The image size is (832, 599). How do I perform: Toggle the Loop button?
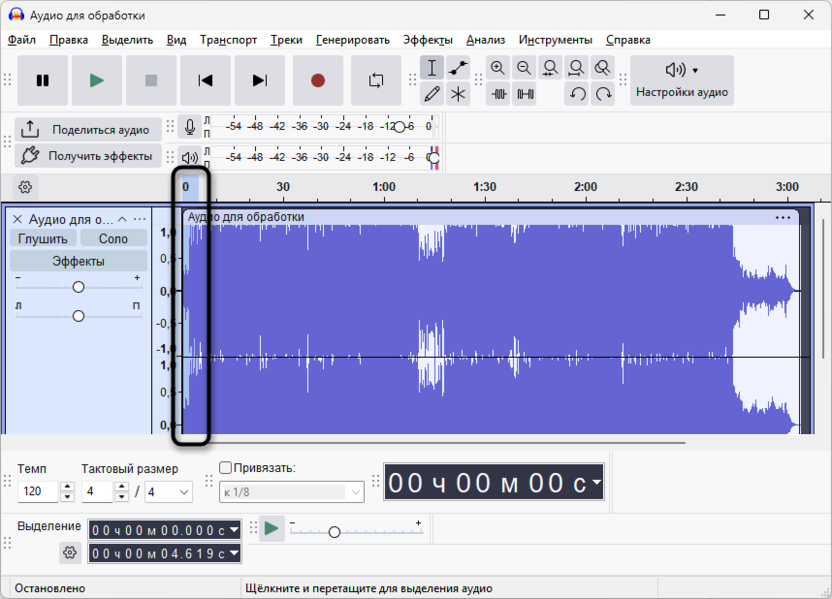(376, 81)
